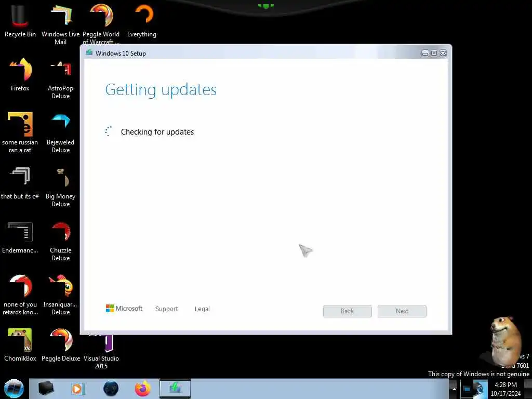Minimize the Windows 10 Setup window
Image resolution: width=532 pixels, height=399 pixels.
[425, 54]
